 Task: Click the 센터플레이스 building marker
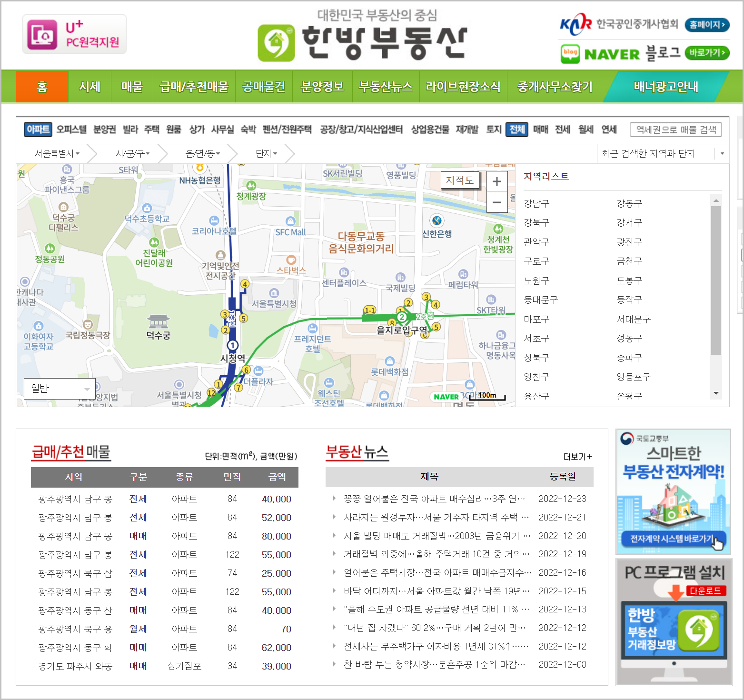(344, 272)
